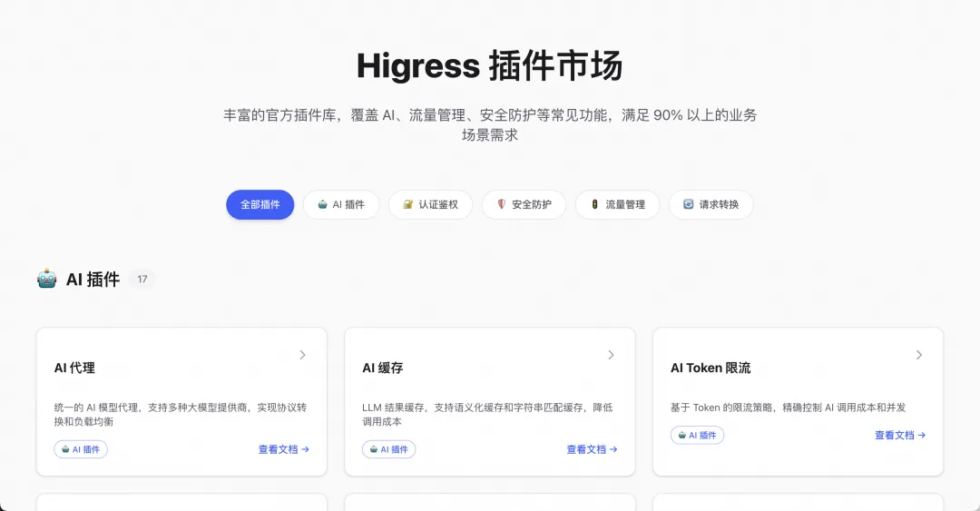
Task: Open chevron arrow on AI 代理 card
Action: click(302, 355)
